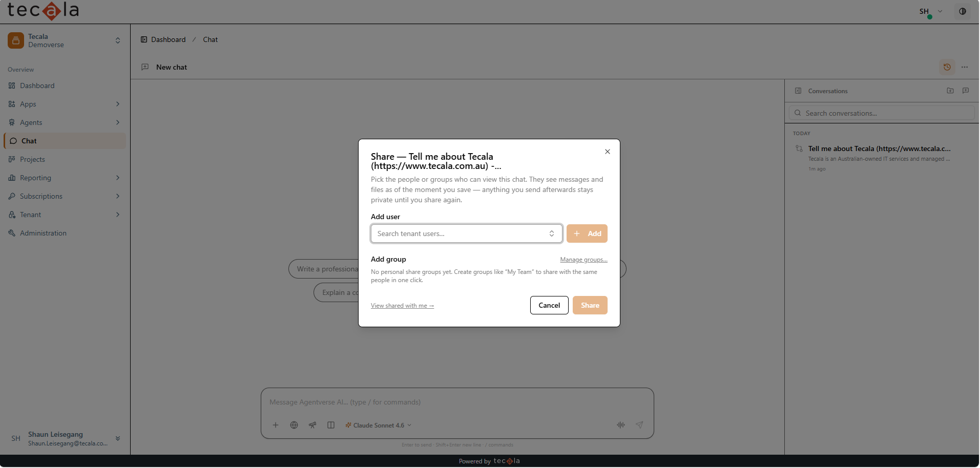Screen dimensions: 980x468
Task: Click the Tecala tenant logo icon
Action: [16, 40]
